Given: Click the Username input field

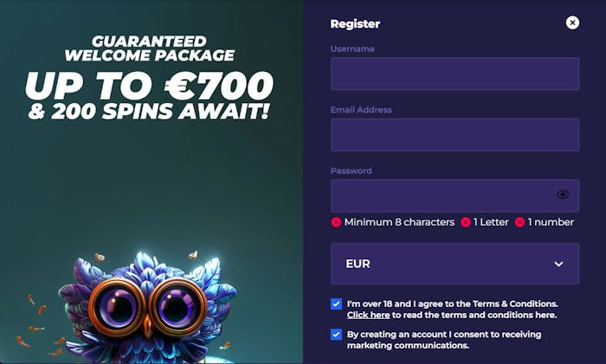Looking at the screenshot, I should point(455,73).
